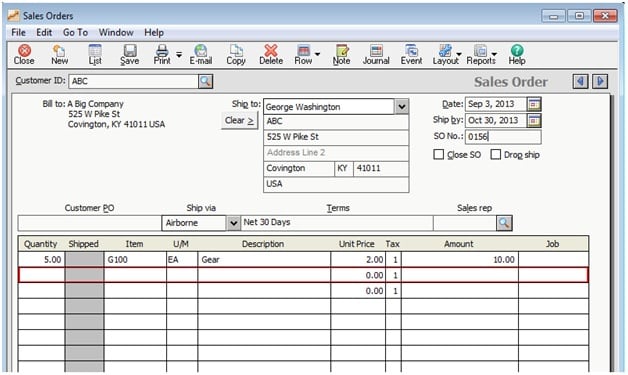Click the Job column header
The height and width of the screenshot is (375, 628).
(x=553, y=244)
